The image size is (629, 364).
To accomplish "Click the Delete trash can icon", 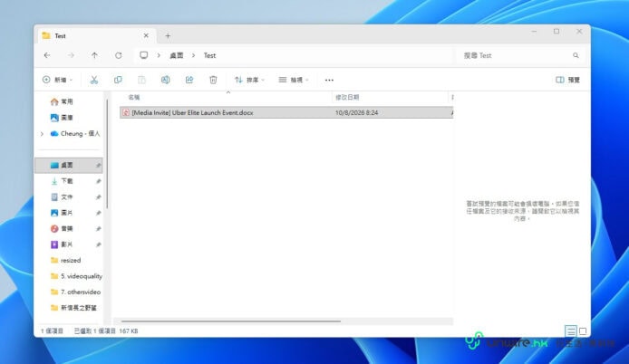I will (213, 80).
